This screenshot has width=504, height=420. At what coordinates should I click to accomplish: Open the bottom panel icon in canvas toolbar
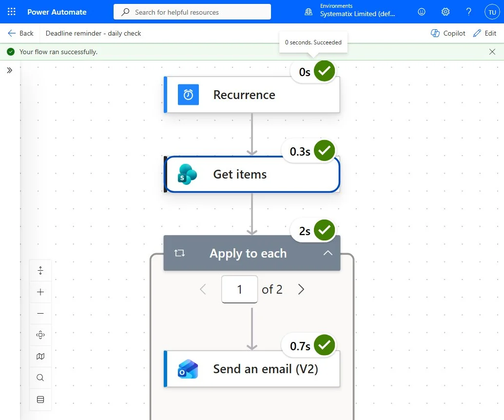coord(40,400)
